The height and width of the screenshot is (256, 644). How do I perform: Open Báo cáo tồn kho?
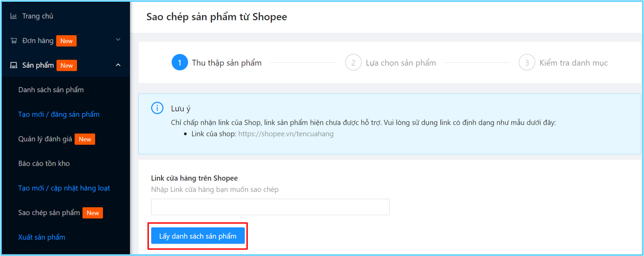(x=44, y=163)
